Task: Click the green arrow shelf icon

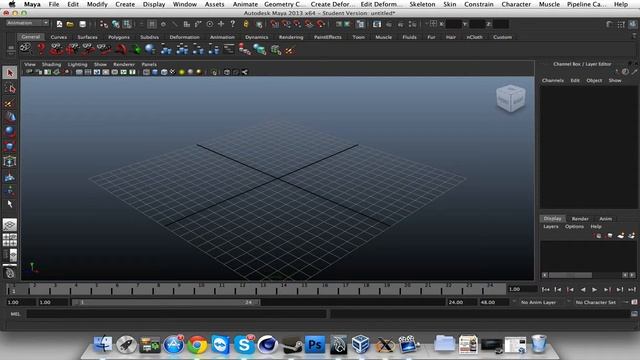Action: point(136,49)
